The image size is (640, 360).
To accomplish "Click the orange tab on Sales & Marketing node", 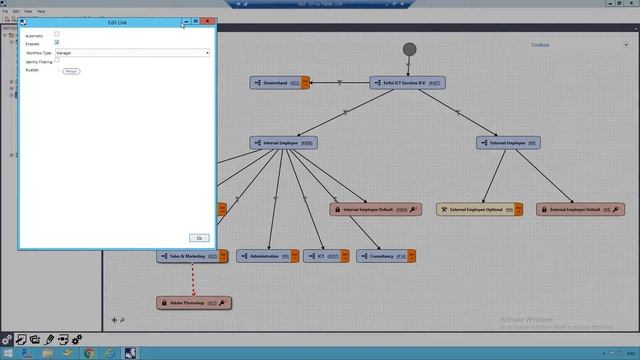I will [x=223, y=256].
